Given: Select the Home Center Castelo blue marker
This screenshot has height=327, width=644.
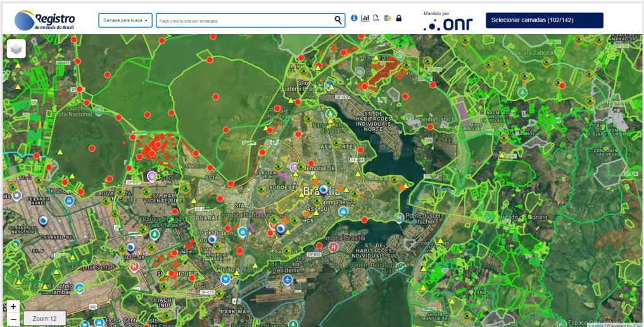Looking at the screenshot, I should 80,288.
